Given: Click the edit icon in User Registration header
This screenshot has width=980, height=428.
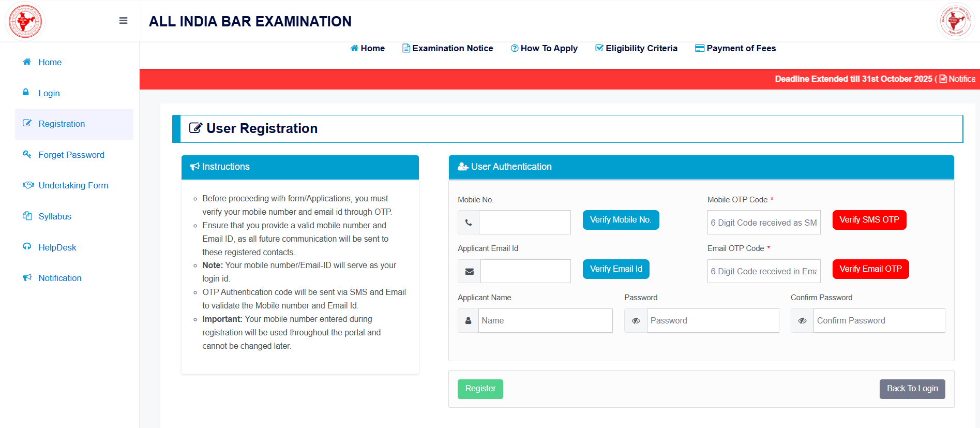Looking at the screenshot, I should point(195,128).
